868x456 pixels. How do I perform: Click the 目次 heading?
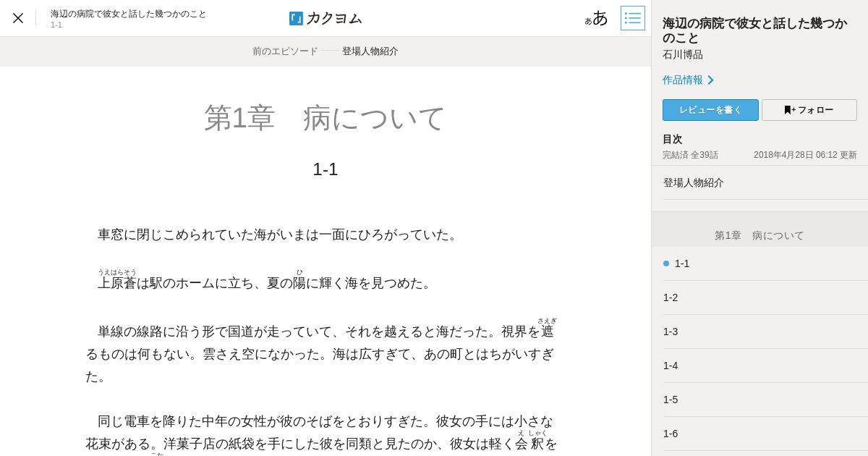(672, 139)
